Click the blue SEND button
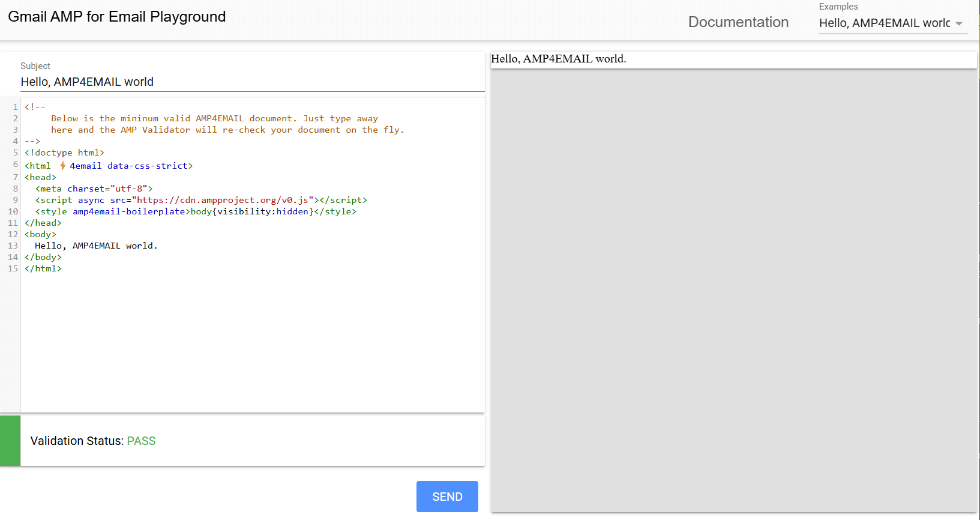Image resolution: width=980 pixels, height=520 pixels. click(x=447, y=497)
